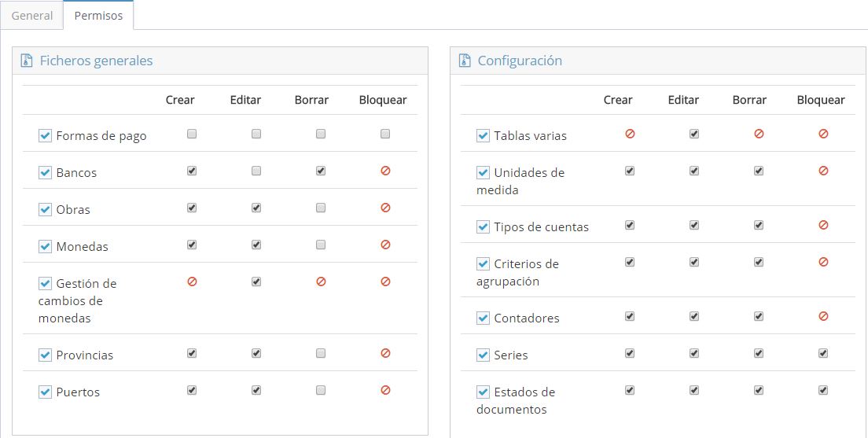Toggle the Formas de pago row checkbox
Viewport: 868px width, 438px height.
[x=45, y=136]
